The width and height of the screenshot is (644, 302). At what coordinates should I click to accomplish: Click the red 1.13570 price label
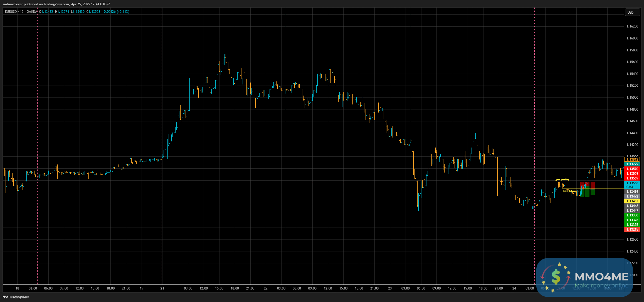(632, 169)
